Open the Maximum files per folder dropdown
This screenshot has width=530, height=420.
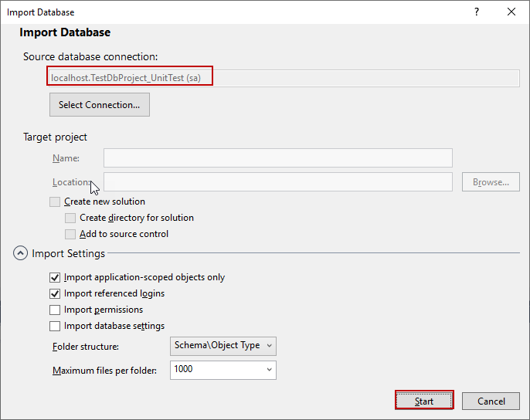pos(223,370)
